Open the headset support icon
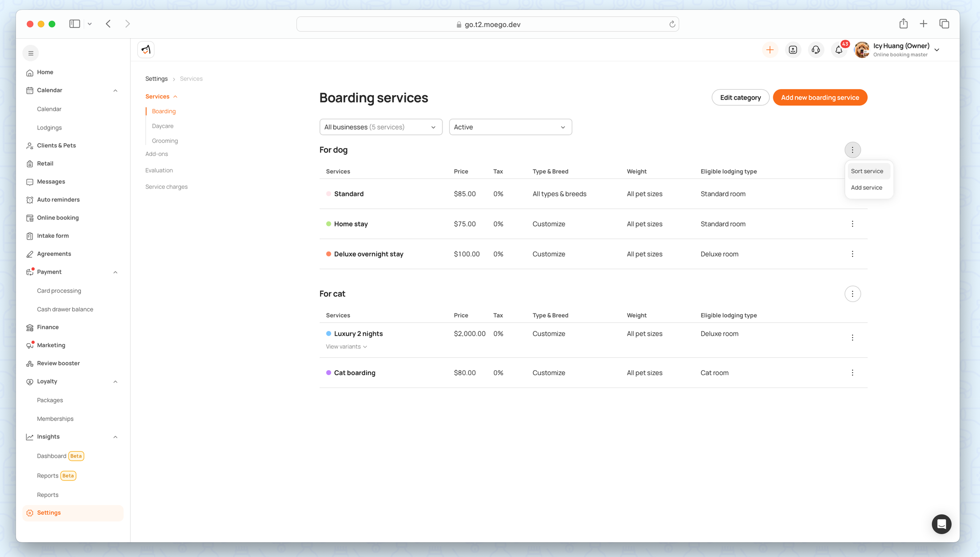Image resolution: width=980 pixels, height=557 pixels. [816, 50]
